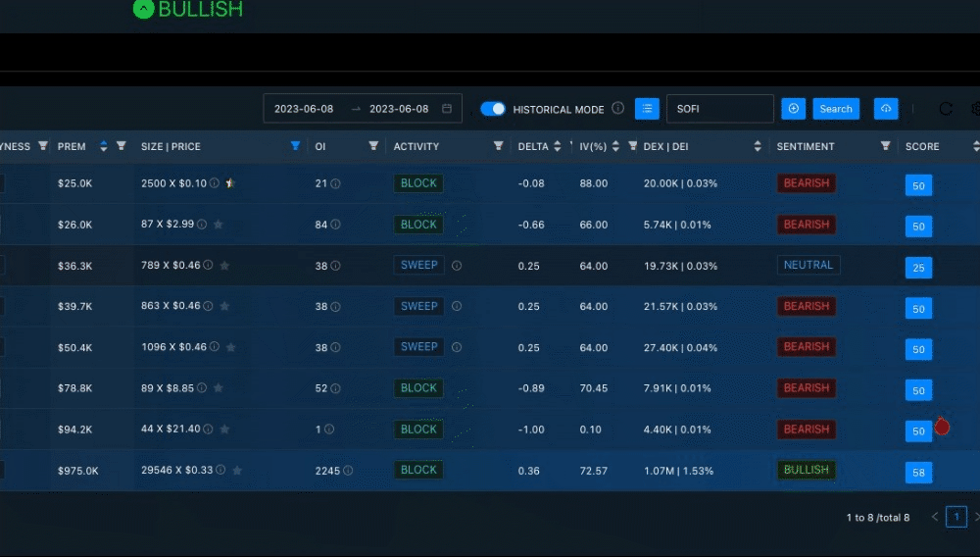This screenshot has height=557, width=980.
Task: Open the ACTIVITY column filter dropdown
Action: point(498,146)
